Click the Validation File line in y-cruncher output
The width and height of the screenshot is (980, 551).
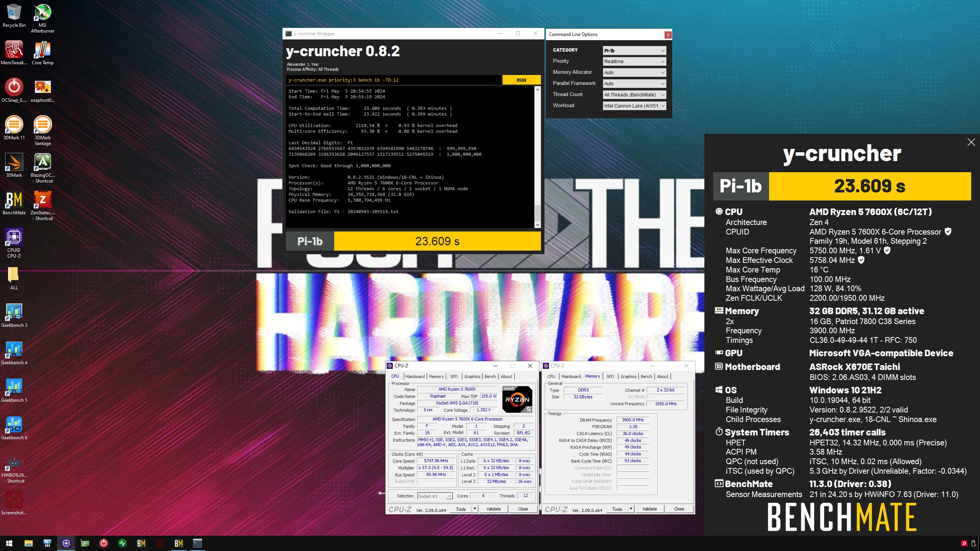click(x=343, y=212)
